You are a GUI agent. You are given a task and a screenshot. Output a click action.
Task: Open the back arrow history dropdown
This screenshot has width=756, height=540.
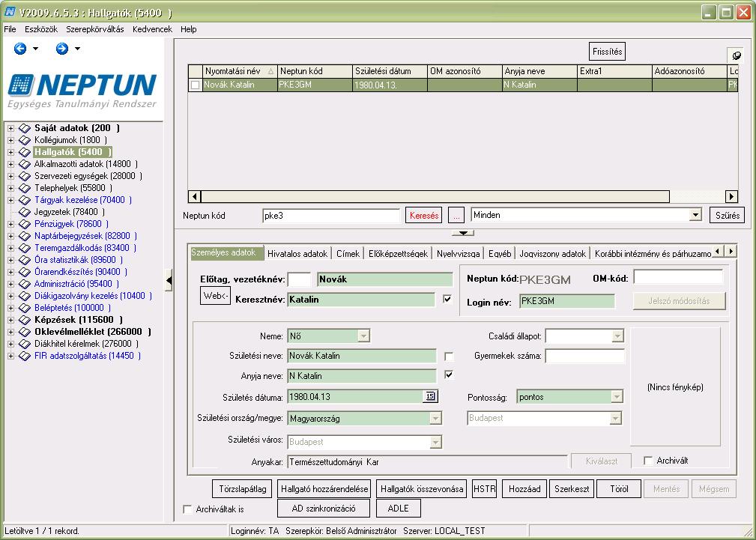pyautogui.click(x=36, y=49)
